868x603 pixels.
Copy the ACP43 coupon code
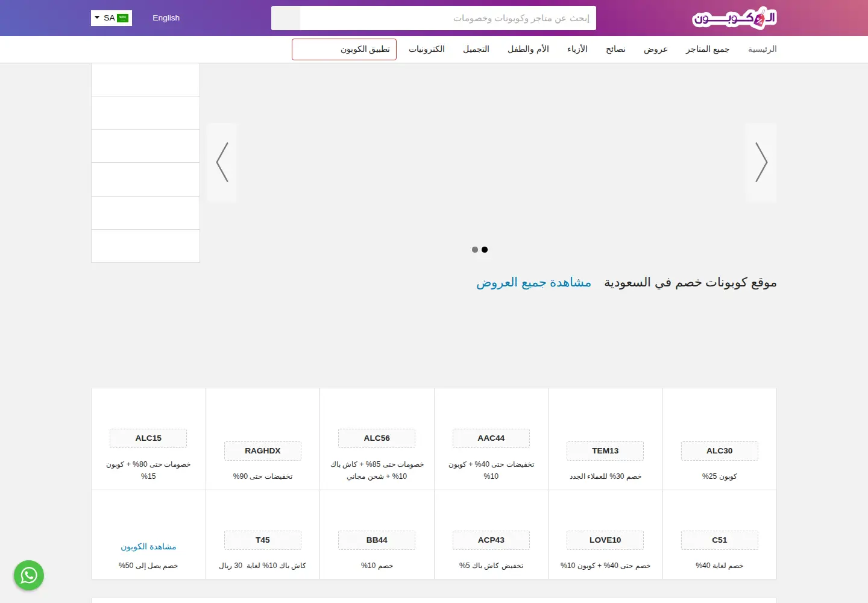click(x=491, y=540)
